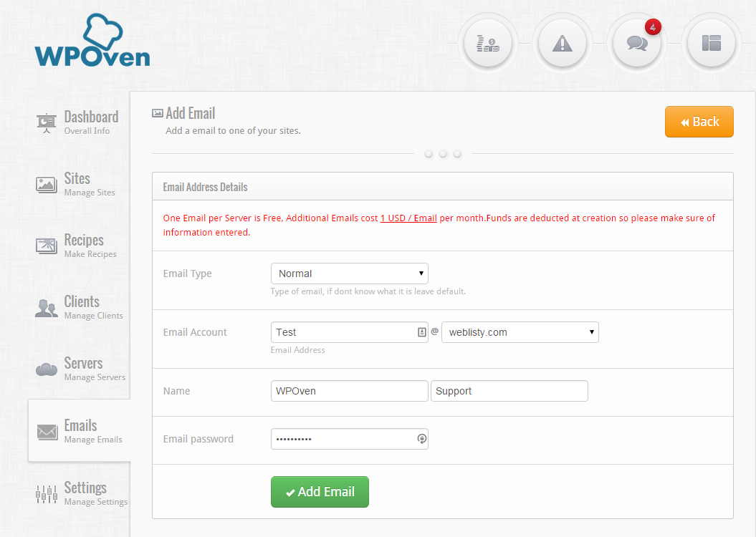
Task: Open the chat messages icon
Action: [x=636, y=43]
